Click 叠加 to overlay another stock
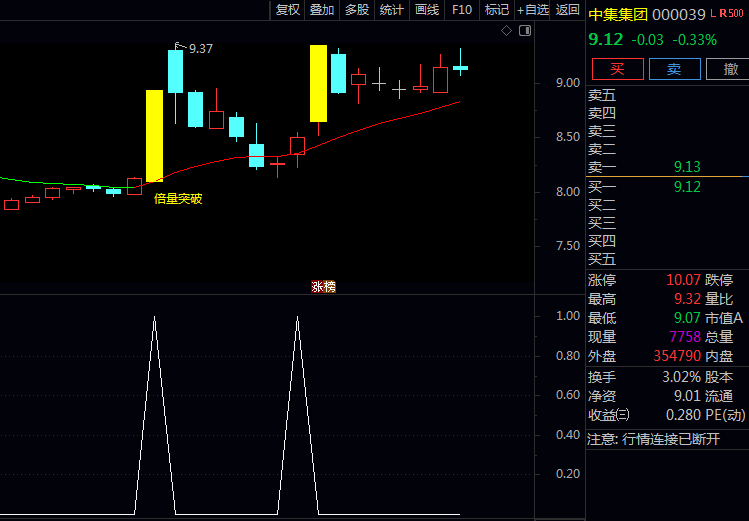 [x=322, y=10]
